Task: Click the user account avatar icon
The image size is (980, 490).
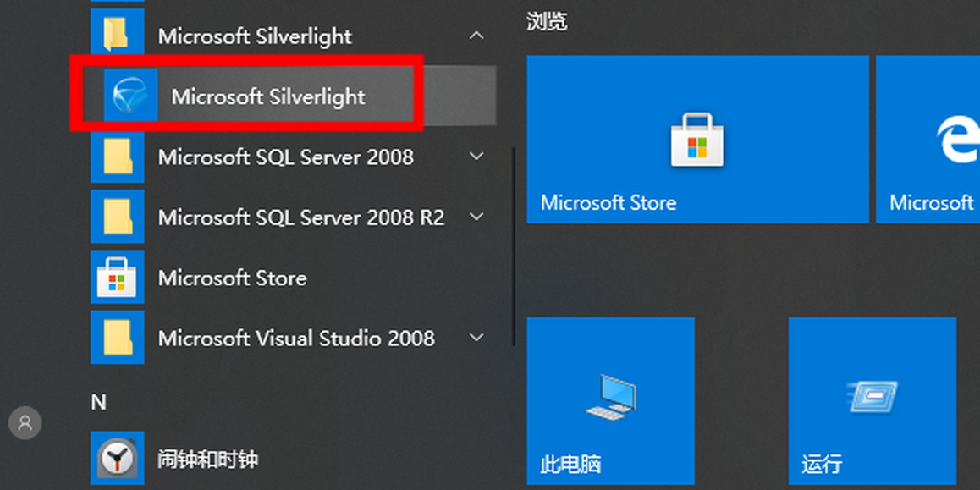Action: [x=25, y=422]
